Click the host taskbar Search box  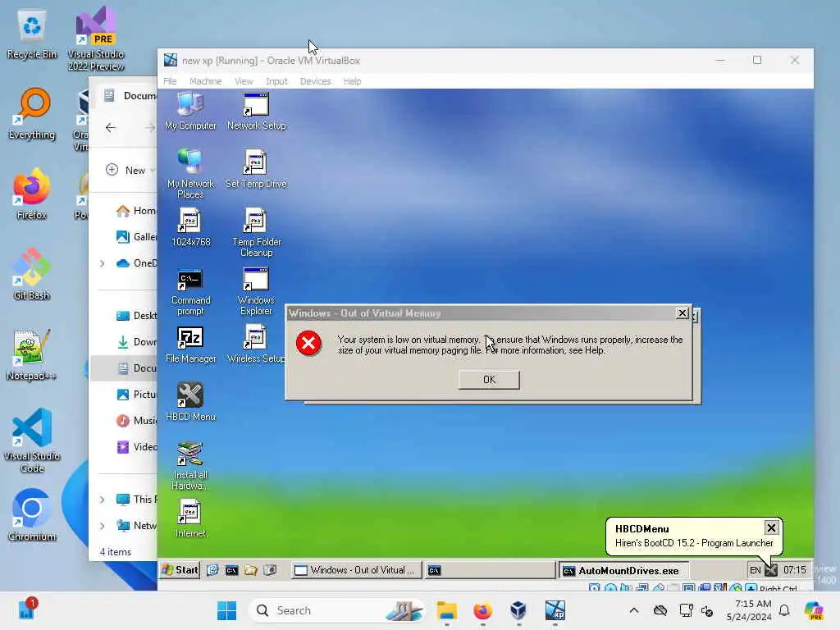tap(336, 610)
